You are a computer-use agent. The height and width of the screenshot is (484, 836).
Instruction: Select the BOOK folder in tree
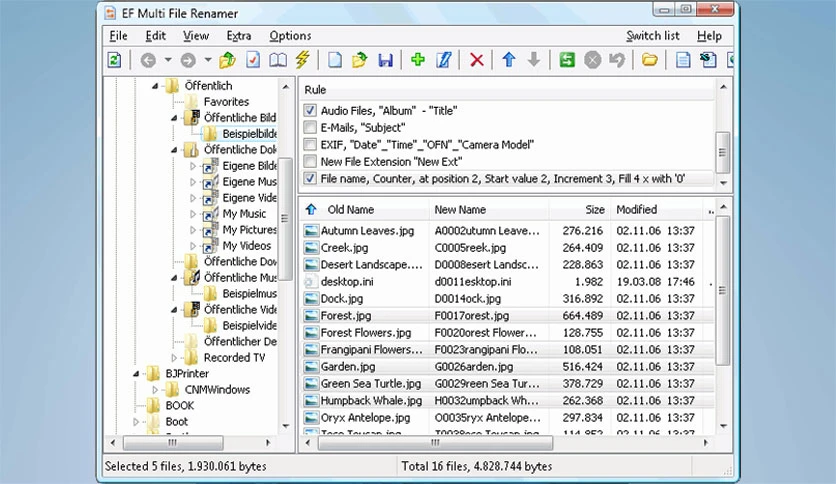point(180,406)
